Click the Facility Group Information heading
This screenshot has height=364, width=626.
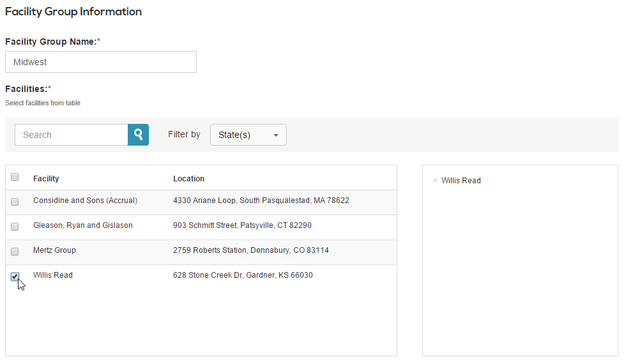[73, 11]
